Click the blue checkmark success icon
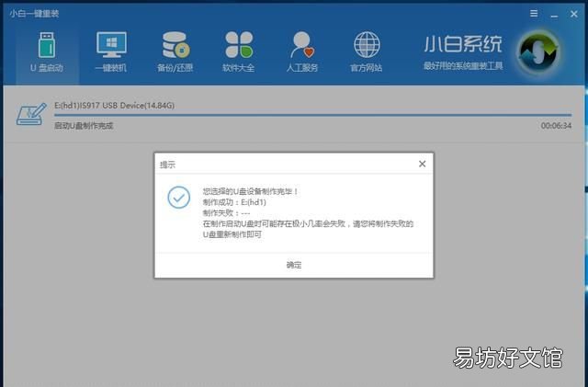Viewport: 588px width, 387px height. coord(179,197)
